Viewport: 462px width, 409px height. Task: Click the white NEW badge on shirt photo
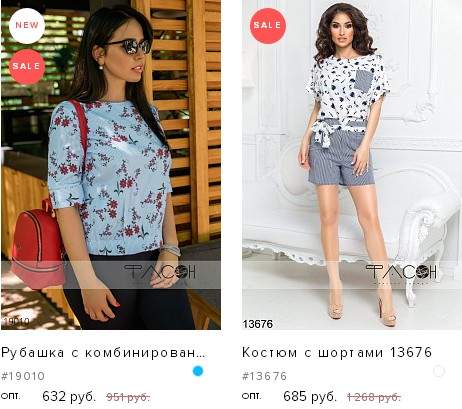[27, 26]
